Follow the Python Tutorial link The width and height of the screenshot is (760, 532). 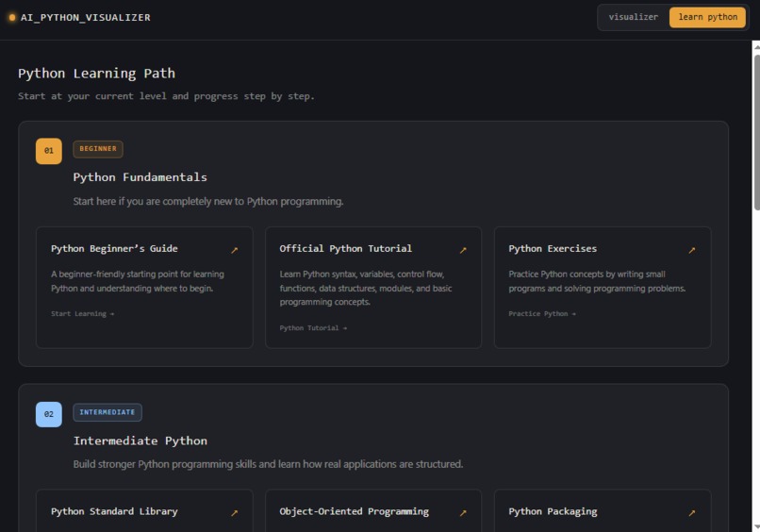coord(313,328)
